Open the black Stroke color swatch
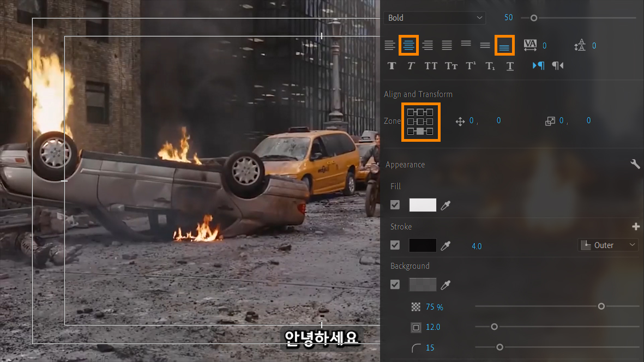 click(423, 245)
